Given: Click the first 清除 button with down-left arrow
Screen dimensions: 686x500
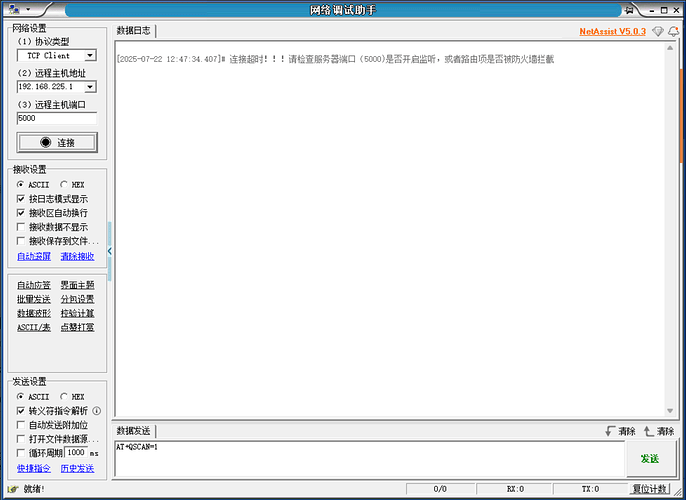Looking at the screenshot, I should point(620,431).
